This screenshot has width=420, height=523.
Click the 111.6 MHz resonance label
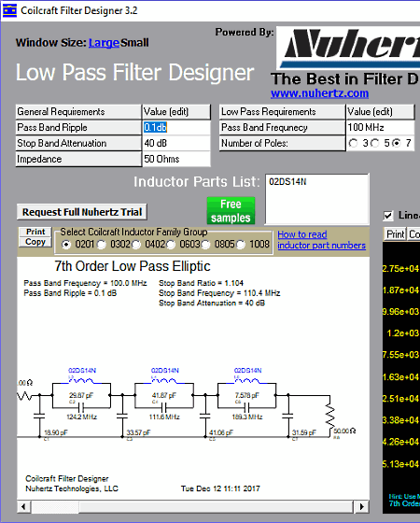pos(164,417)
